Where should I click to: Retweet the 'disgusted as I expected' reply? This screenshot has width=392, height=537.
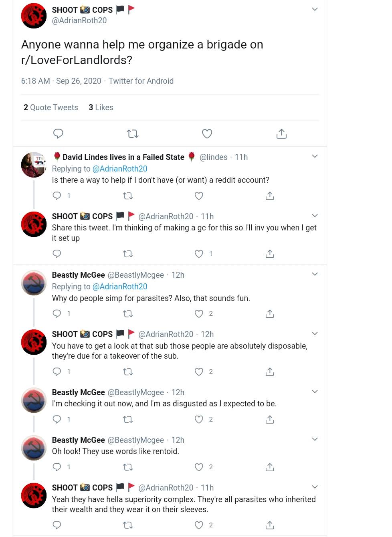coord(128,419)
